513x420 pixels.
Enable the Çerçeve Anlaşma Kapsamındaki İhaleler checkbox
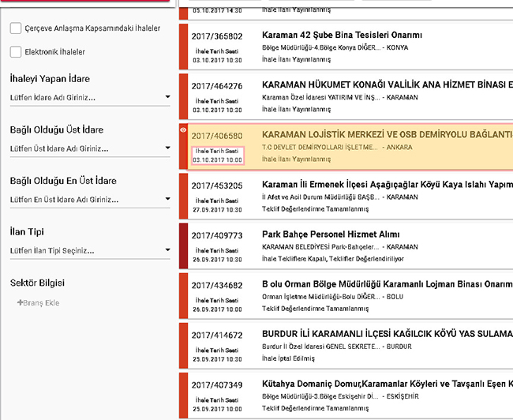[x=16, y=28]
